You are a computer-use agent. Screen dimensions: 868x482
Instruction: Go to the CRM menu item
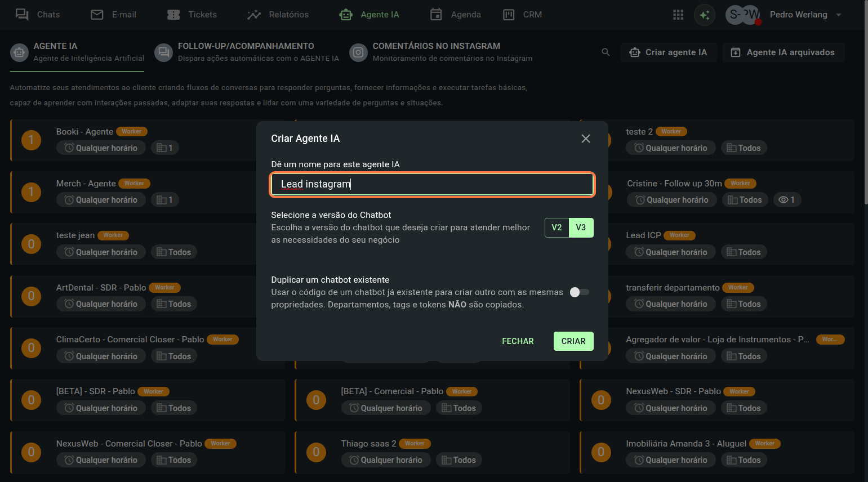pos(523,15)
